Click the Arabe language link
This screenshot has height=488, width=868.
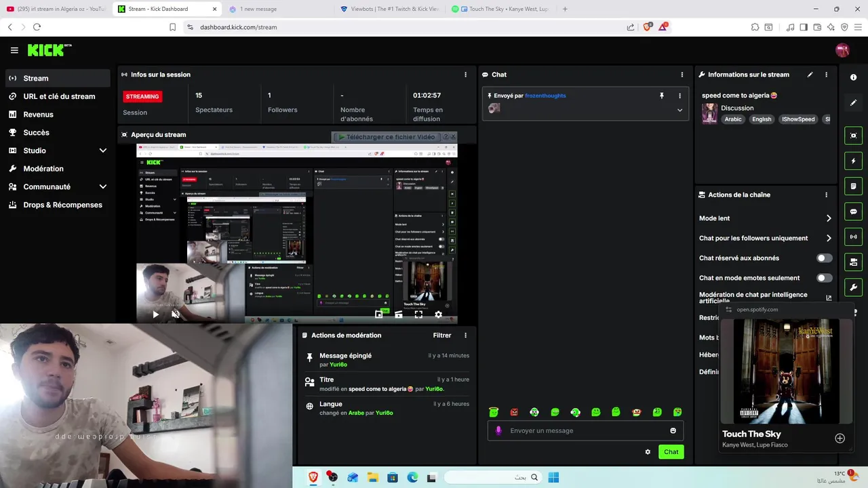pos(356,413)
